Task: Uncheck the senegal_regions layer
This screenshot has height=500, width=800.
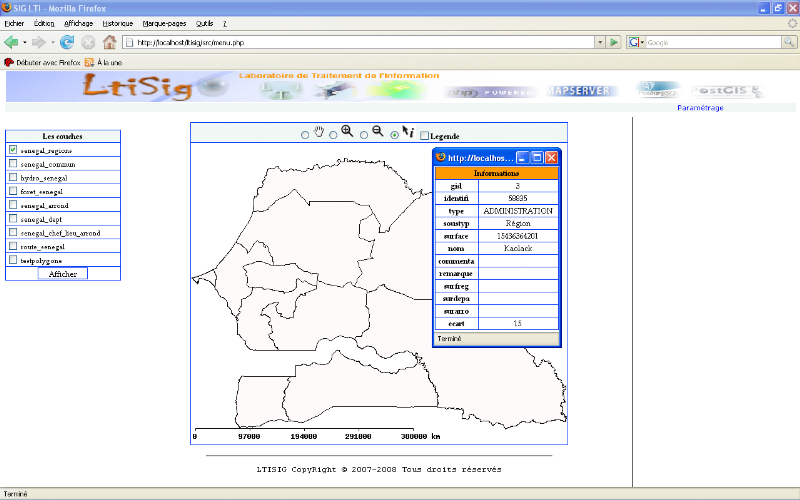Action: coord(13,149)
